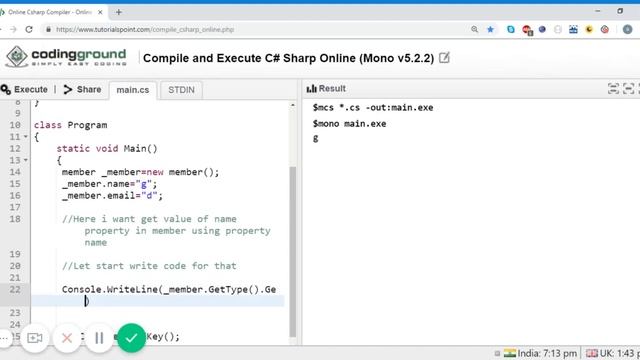
Task: Click the edit title pencil icon
Action: point(444,58)
